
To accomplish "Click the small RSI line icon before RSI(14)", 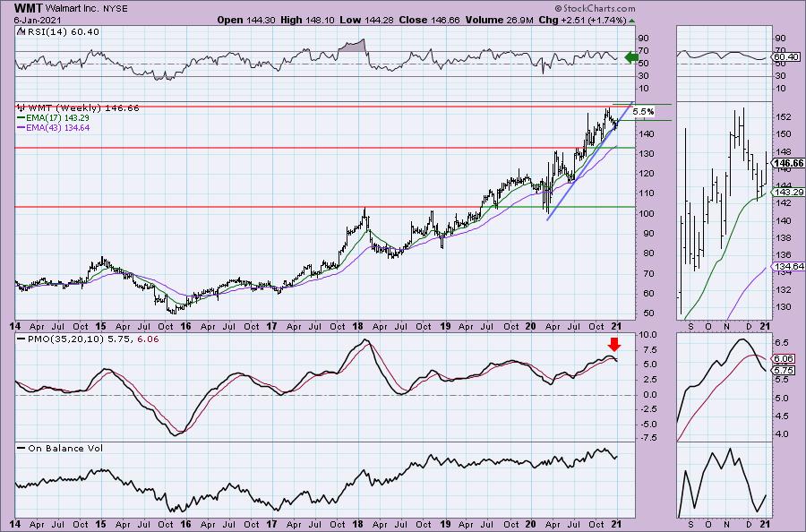I will (x=21, y=31).
